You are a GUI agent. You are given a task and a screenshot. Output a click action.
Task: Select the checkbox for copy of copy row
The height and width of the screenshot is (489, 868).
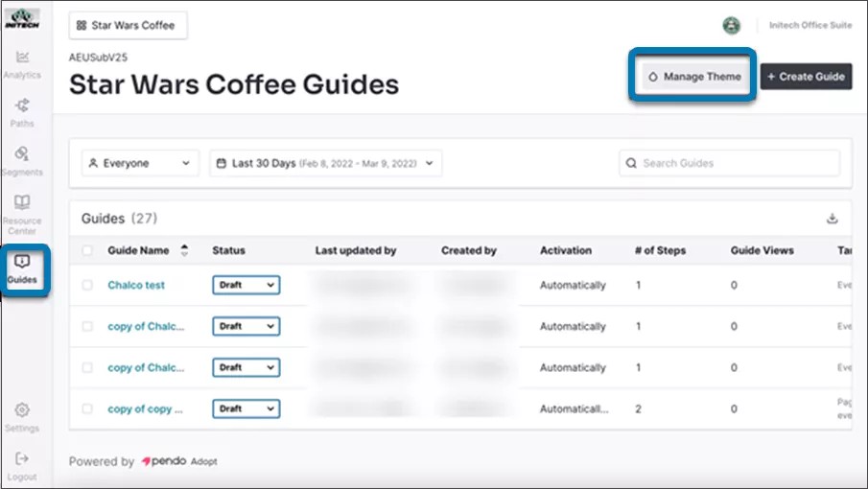pyautogui.click(x=88, y=409)
